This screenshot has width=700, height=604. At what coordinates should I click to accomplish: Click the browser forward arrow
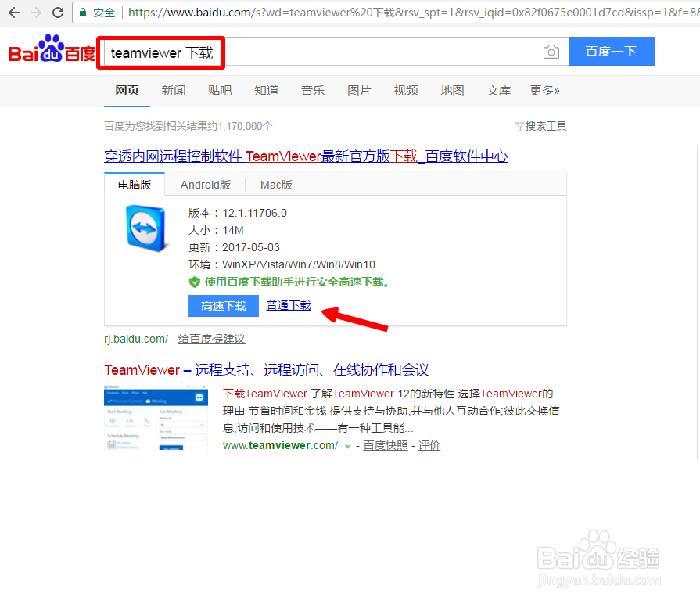[36, 13]
